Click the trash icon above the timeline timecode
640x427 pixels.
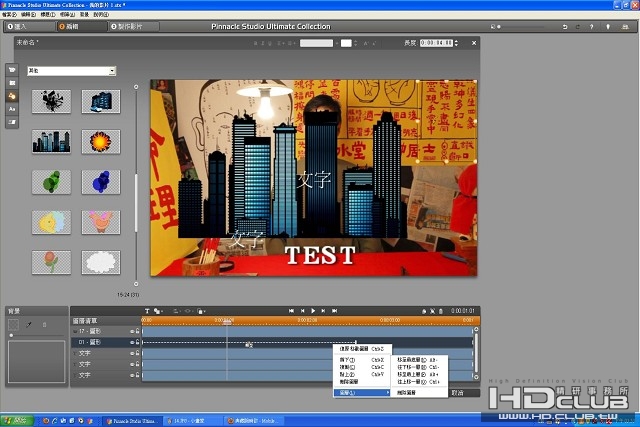point(441,311)
